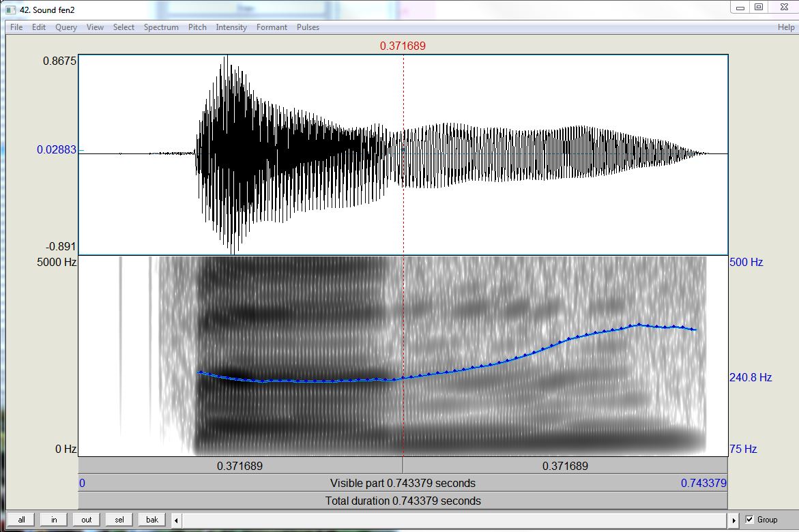Open the Edit menu

(39, 27)
